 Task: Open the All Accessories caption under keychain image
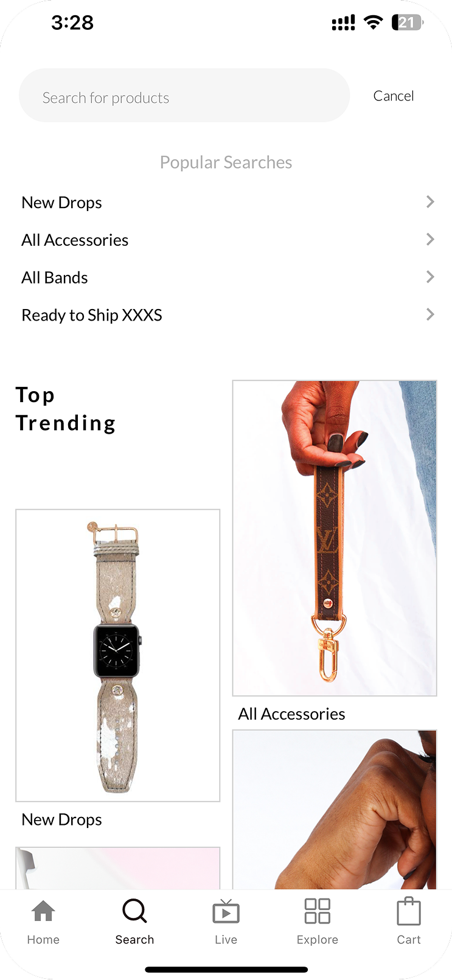[291, 714]
